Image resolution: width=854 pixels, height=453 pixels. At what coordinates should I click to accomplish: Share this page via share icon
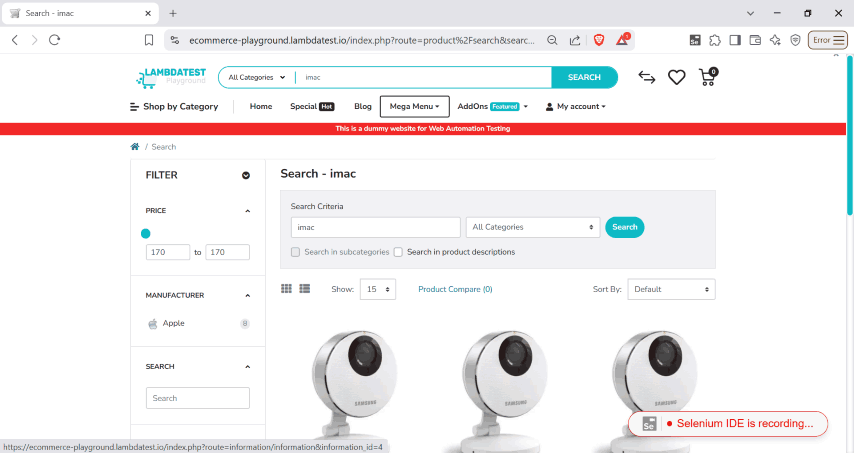point(575,40)
